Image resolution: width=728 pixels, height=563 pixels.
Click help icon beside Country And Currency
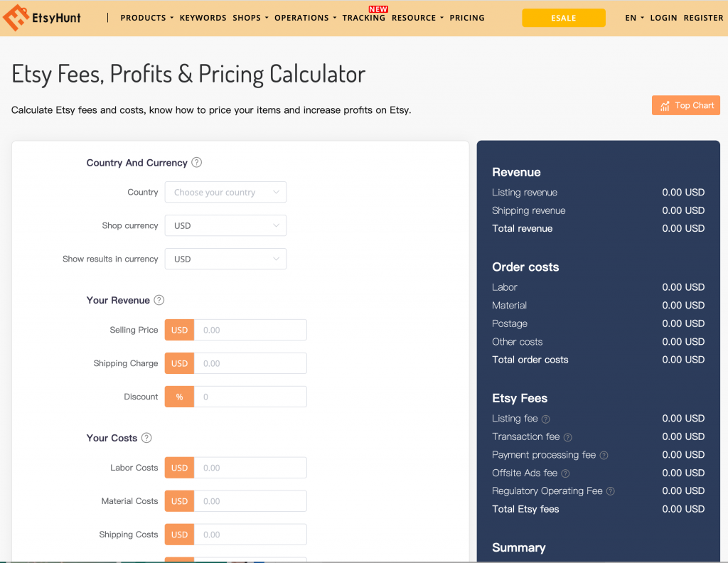197,163
